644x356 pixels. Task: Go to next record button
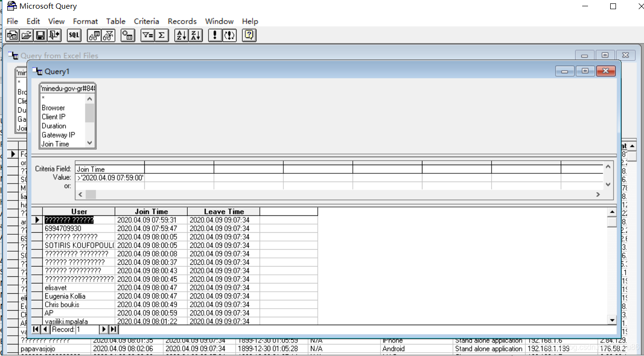click(x=103, y=329)
